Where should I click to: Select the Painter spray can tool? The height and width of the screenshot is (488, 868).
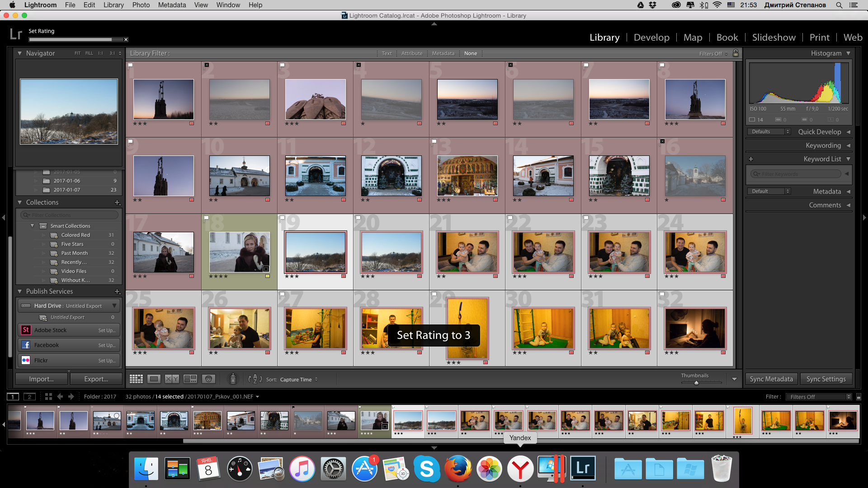pos(233,379)
